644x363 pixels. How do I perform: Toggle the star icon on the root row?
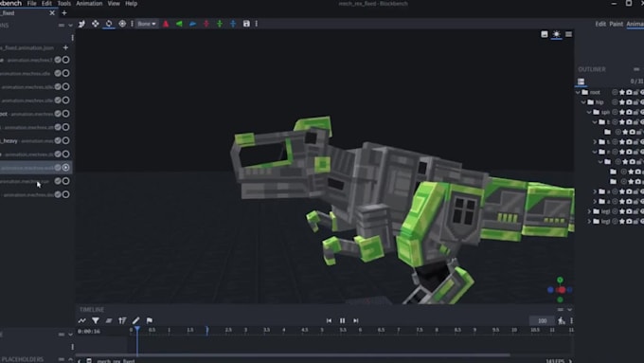coord(622,92)
